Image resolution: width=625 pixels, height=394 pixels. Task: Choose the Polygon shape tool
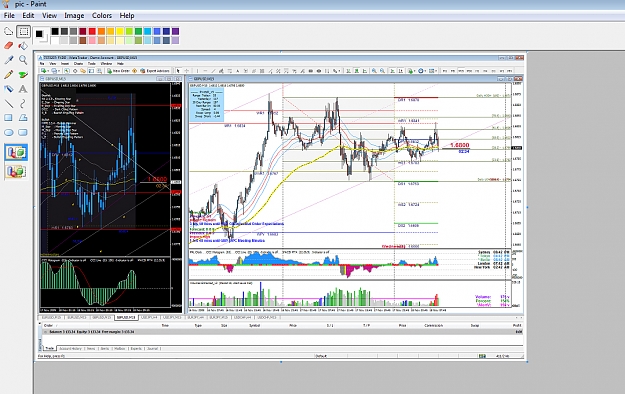pyautogui.click(x=23, y=118)
